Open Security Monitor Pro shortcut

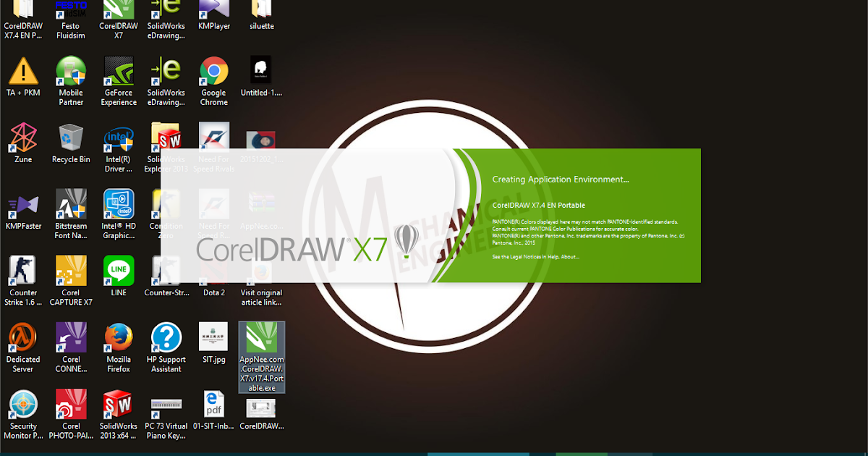[x=23, y=415]
